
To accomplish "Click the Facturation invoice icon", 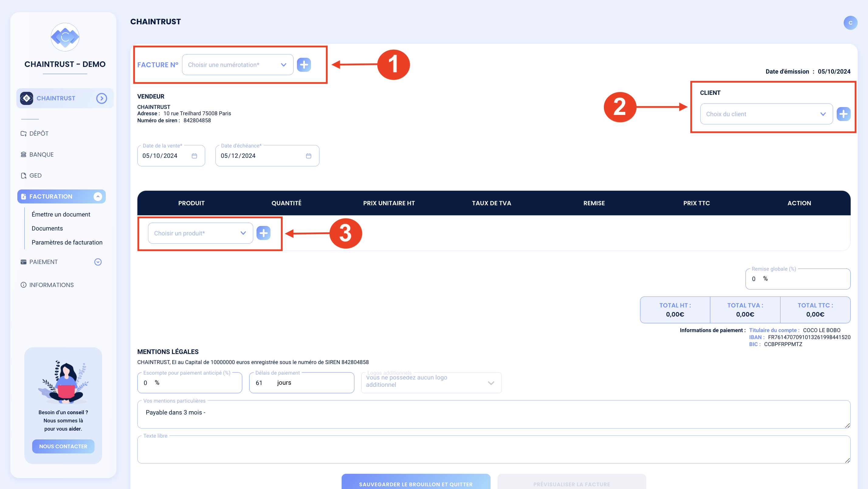I will 23,197.
